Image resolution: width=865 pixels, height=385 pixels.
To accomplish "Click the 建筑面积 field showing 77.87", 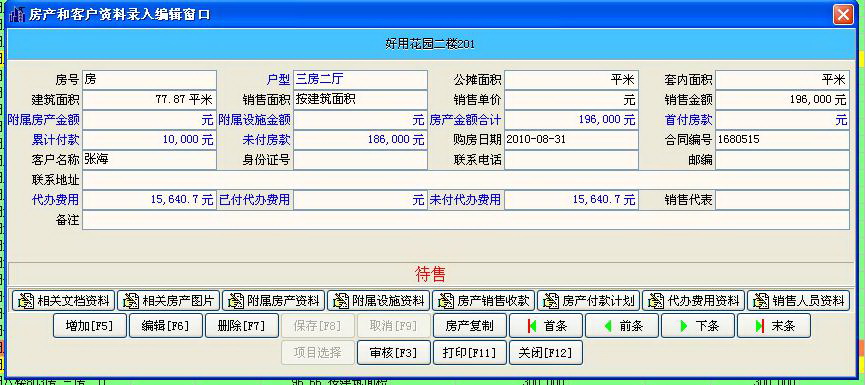I will pos(149,100).
